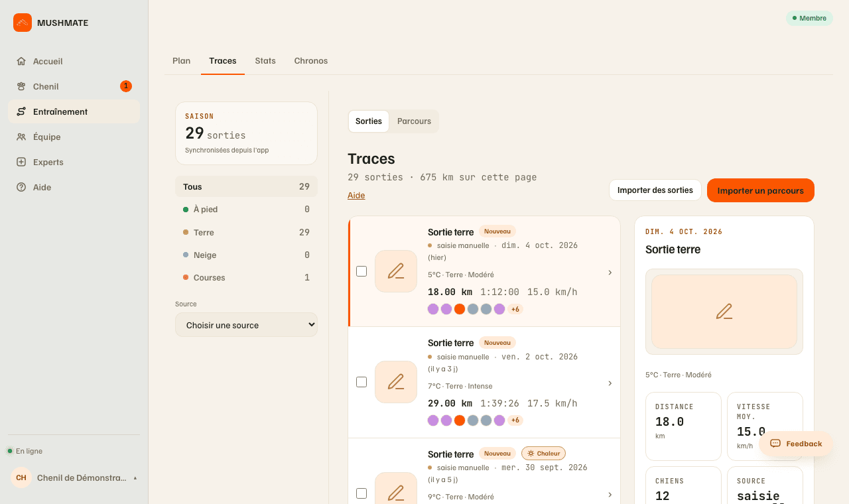Click the green En ligne status dot

(10, 451)
